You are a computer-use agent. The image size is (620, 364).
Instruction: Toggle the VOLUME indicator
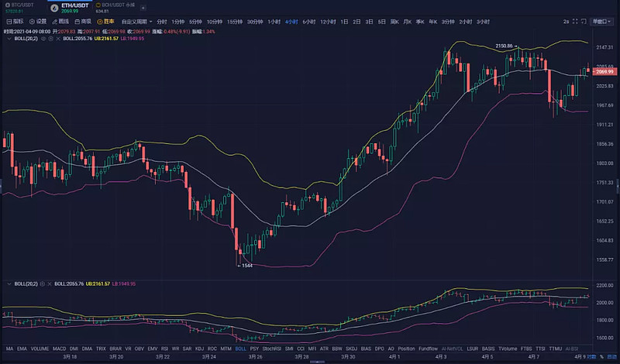click(x=40, y=349)
